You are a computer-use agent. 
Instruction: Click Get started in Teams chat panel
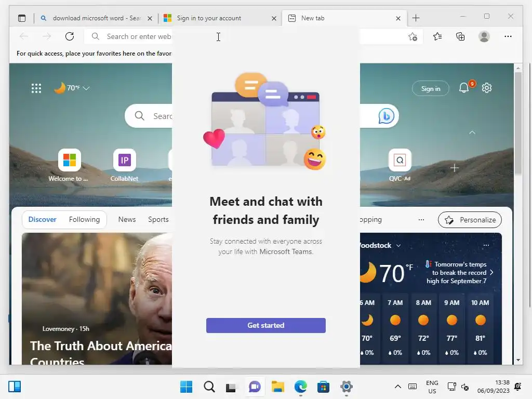(x=265, y=325)
